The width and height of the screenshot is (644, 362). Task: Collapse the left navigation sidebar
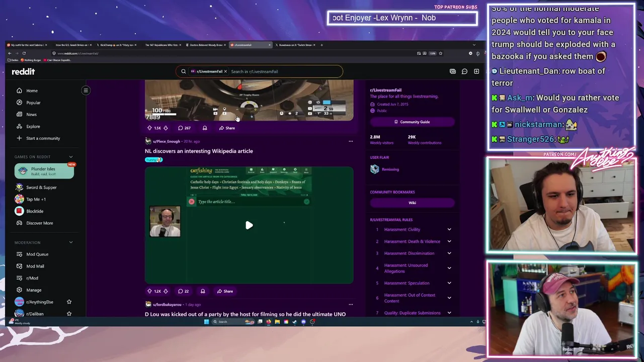pyautogui.click(x=86, y=90)
